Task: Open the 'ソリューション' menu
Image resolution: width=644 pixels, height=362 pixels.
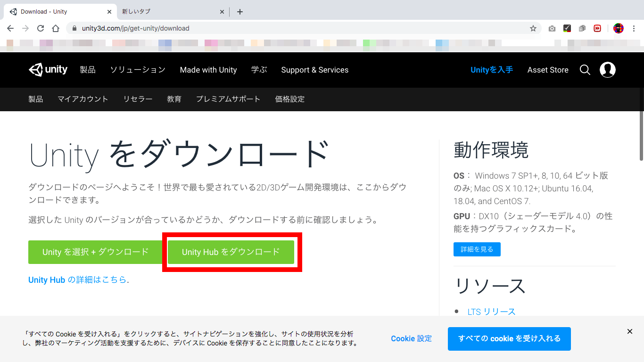Action: [138, 70]
